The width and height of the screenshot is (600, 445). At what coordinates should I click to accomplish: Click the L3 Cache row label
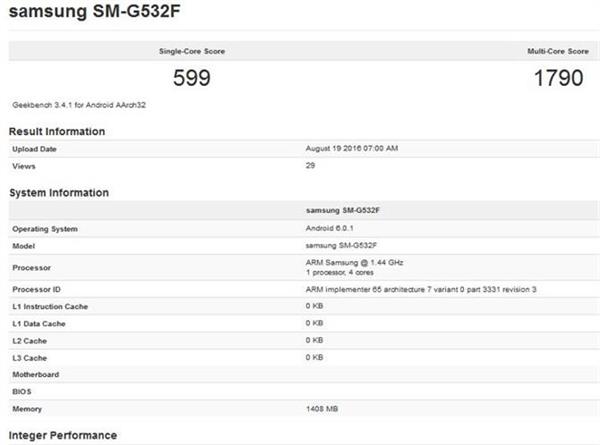click(31, 357)
